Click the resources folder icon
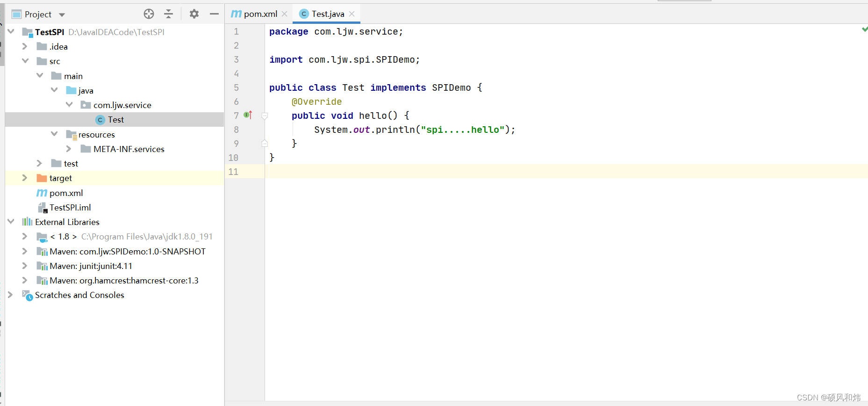The width and height of the screenshot is (868, 406). (72, 135)
